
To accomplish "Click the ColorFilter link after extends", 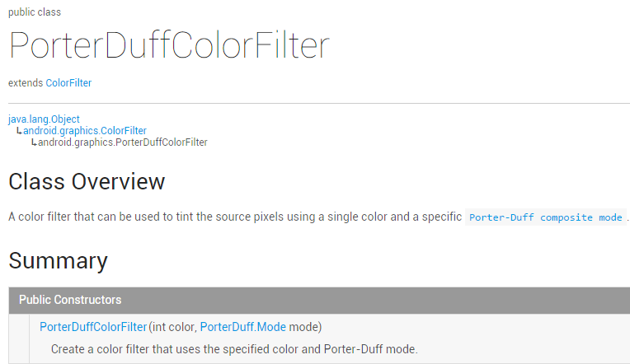I will pos(68,83).
